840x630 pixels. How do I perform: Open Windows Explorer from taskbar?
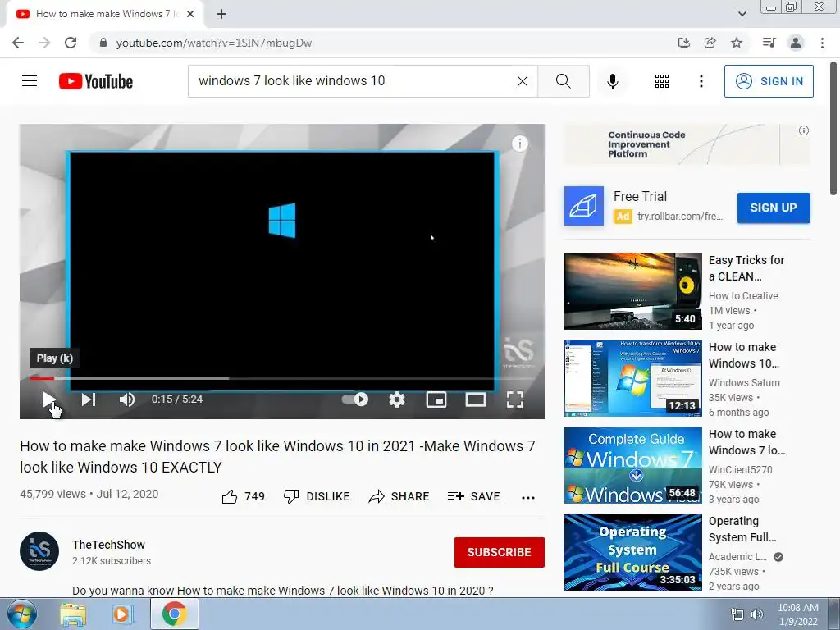[x=73, y=614]
